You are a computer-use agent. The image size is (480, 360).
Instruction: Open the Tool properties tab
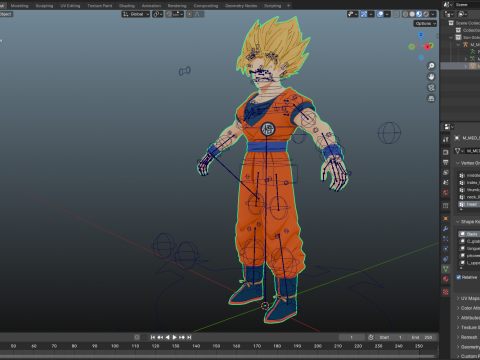click(446, 140)
